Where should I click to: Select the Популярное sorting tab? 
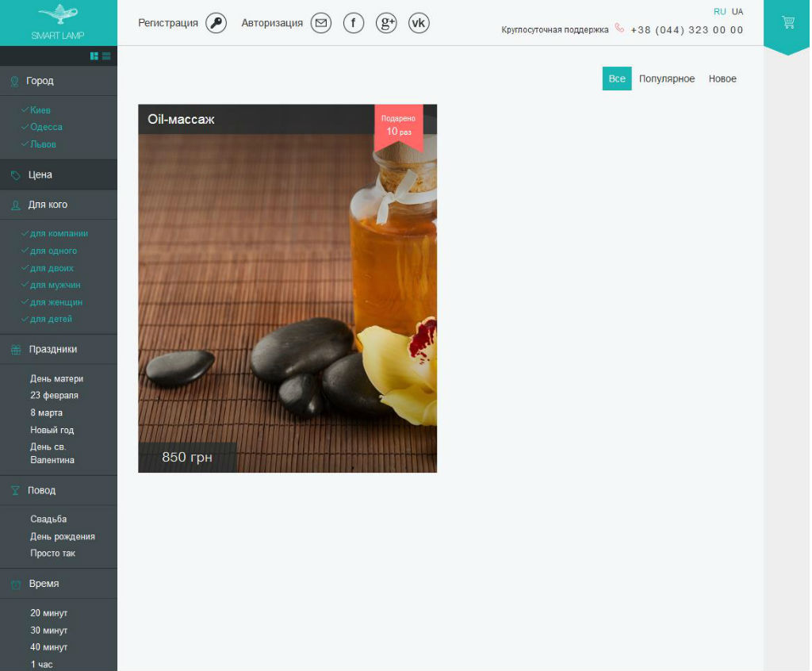coord(666,79)
